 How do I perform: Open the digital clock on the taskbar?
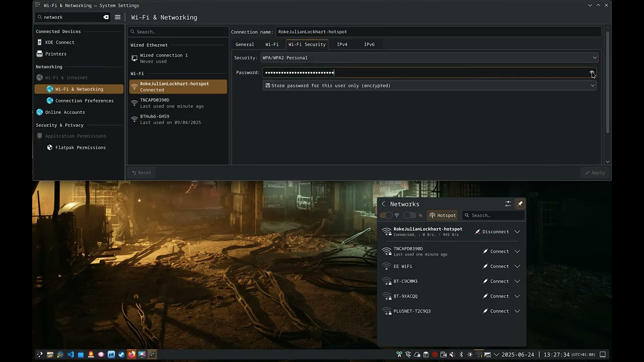click(548, 354)
